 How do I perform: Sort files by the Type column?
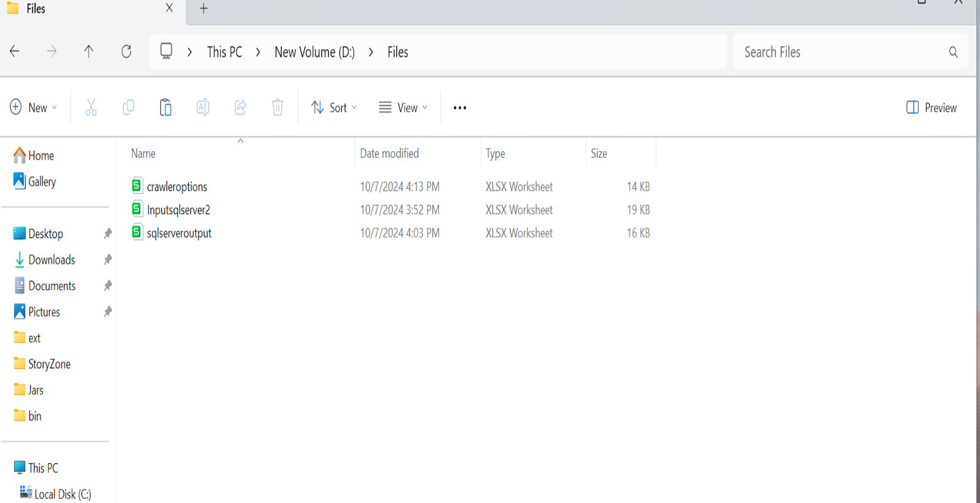coord(496,154)
